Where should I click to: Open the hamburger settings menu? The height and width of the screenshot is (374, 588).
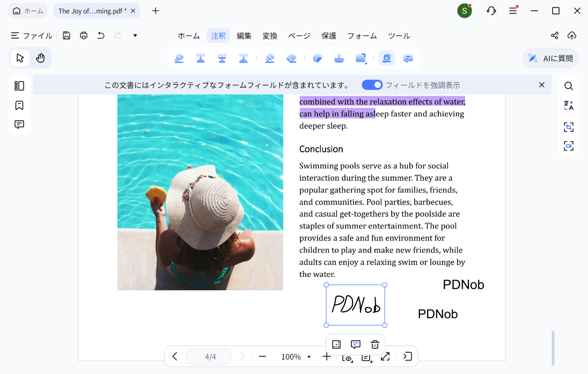513,11
